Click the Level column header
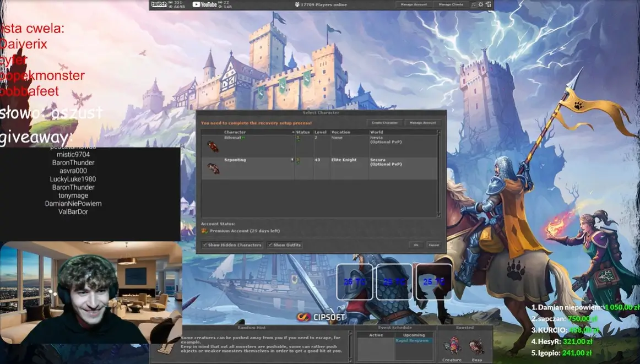The height and width of the screenshot is (364, 640). click(x=321, y=132)
